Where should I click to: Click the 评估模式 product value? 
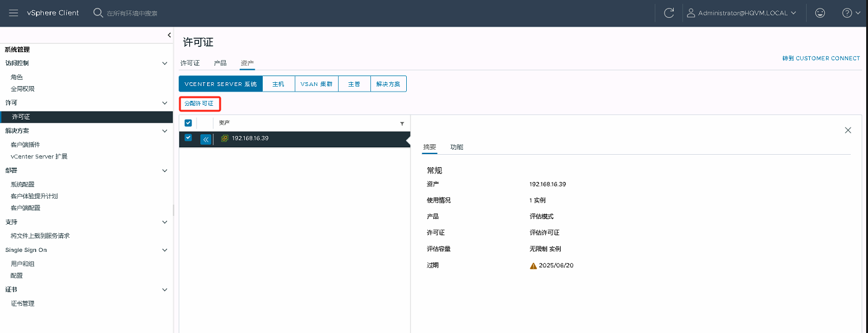[x=542, y=217]
